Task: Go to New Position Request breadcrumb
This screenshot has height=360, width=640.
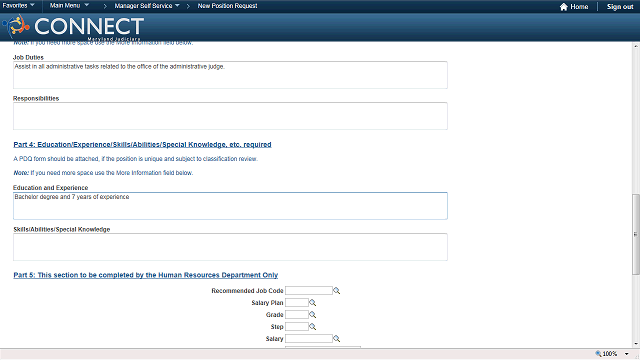Action: (x=227, y=6)
